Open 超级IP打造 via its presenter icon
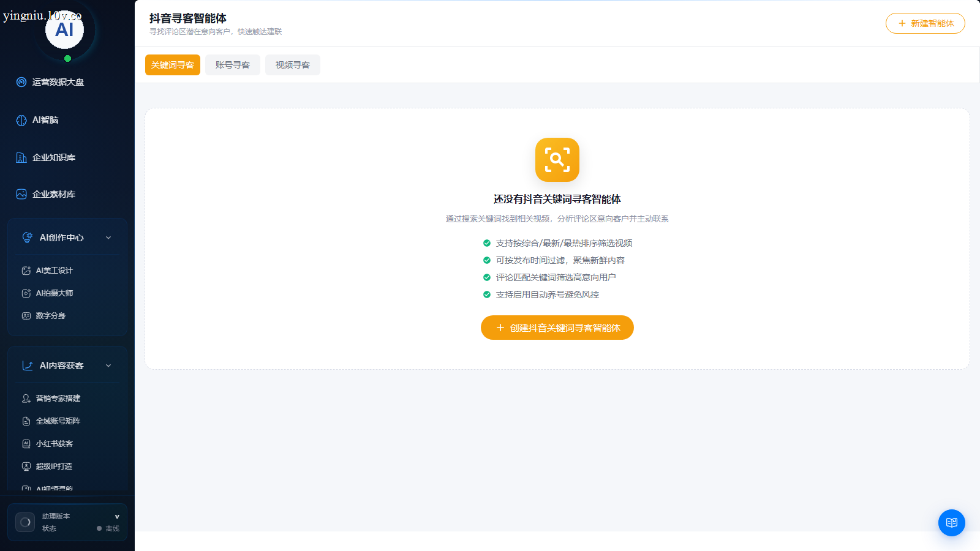This screenshot has height=551, width=980. pos(26,467)
